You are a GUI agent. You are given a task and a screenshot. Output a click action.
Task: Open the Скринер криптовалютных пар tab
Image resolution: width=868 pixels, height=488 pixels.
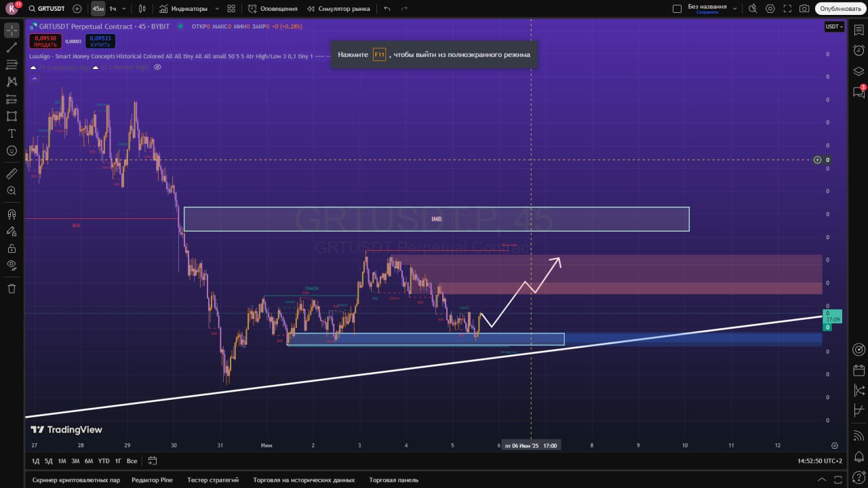click(x=76, y=480)
